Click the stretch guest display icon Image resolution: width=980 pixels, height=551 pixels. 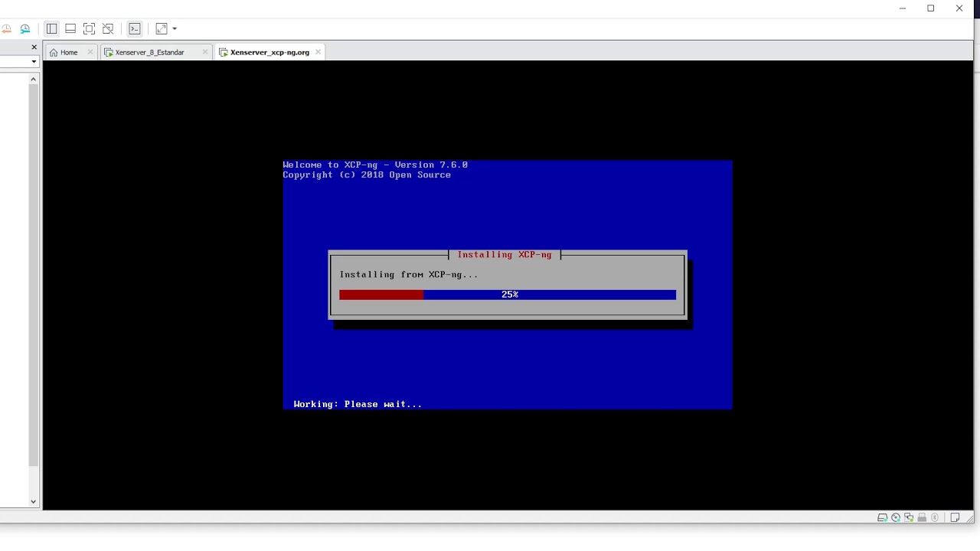pyautogui.click(x=162, y=29)
